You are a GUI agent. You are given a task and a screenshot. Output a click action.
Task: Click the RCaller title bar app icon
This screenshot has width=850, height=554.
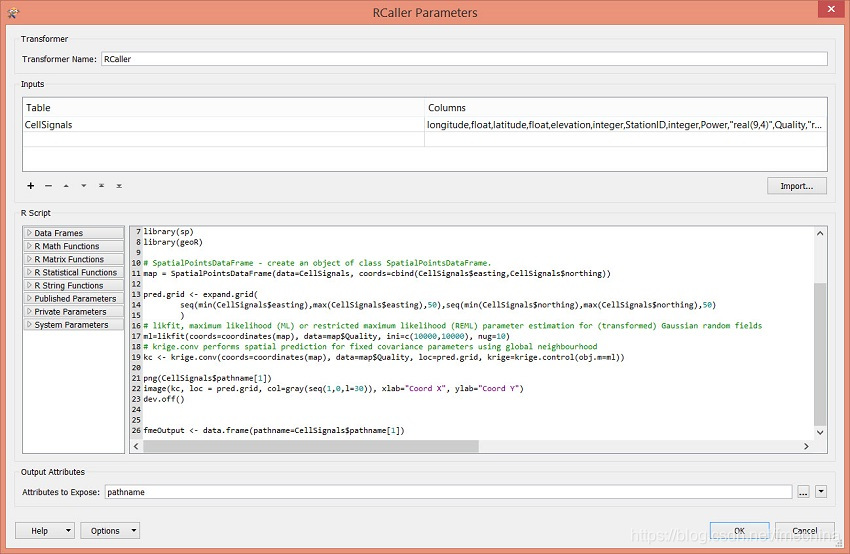pos(14,12)
